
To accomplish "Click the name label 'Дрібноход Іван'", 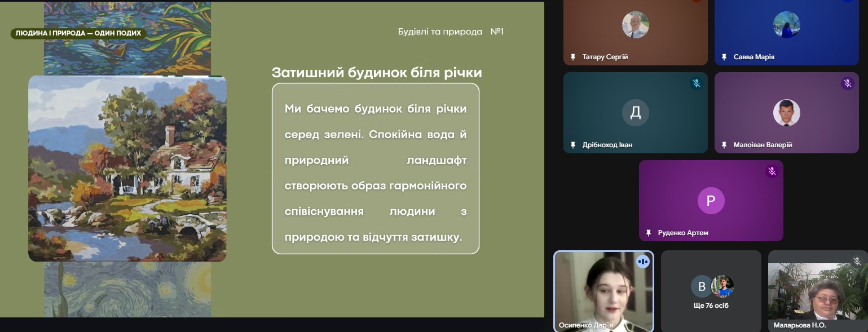I will pos(607,145).
